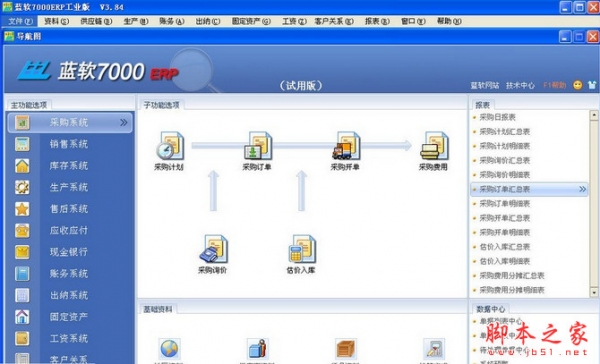Open the 资料 menu
The image size is (600, 364).
(56, 21)
